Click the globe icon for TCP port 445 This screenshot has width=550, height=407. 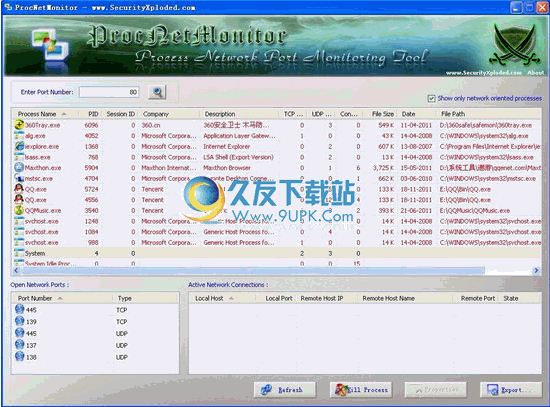pos(20,309)
